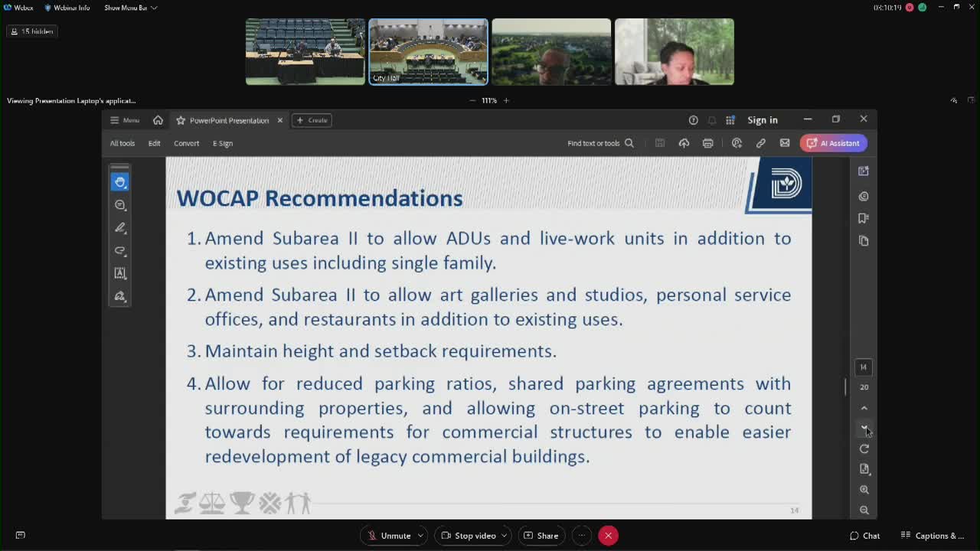The width and height of the screenshot is (980, 551).
Task: Open the AI summary panel in the right rail
Action: (864, 171)
